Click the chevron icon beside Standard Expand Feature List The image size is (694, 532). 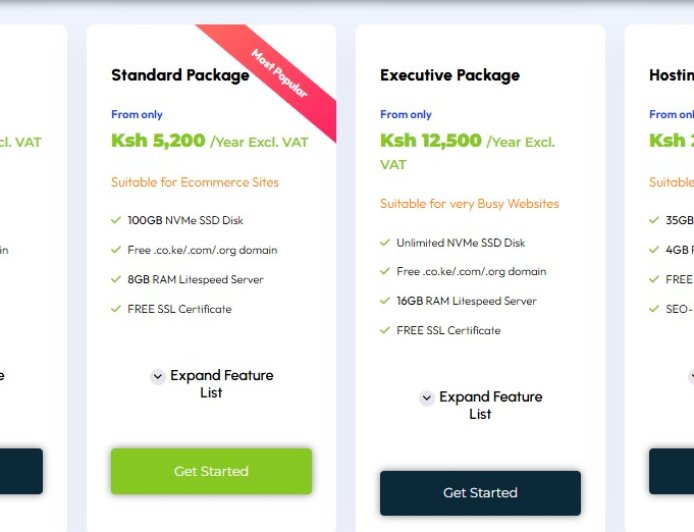(x=158, y=377)
